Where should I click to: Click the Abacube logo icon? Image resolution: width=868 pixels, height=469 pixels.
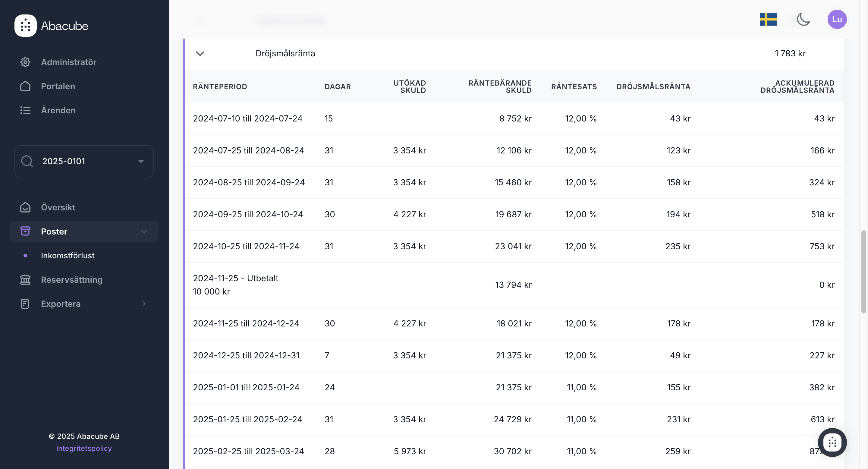click(x=25, y=26)
